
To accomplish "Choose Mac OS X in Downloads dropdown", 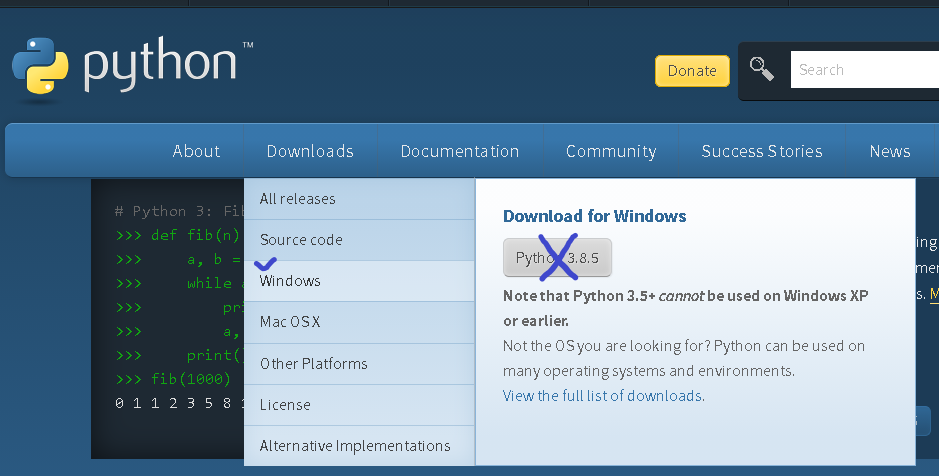I will (359, 322).
